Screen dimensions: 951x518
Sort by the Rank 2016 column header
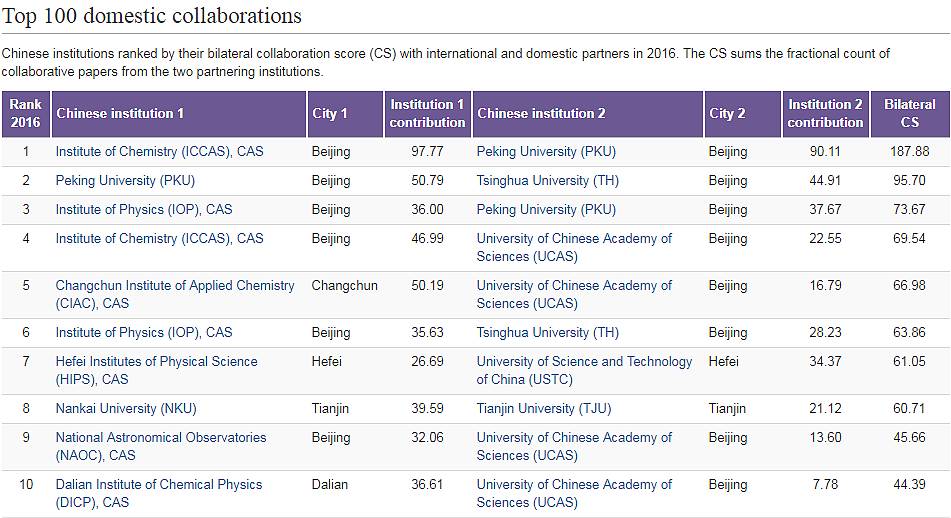click(25, 113)
